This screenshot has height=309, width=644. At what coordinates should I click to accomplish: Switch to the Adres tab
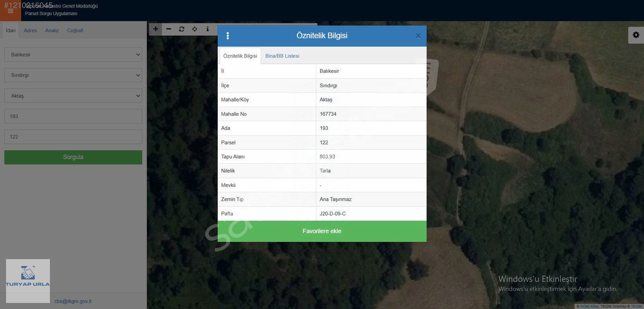pyautogui.click(x=30, y=30)
